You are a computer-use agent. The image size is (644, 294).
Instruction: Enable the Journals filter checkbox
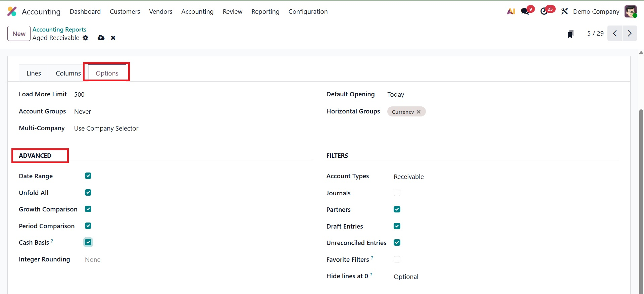(x=397, y=193)
